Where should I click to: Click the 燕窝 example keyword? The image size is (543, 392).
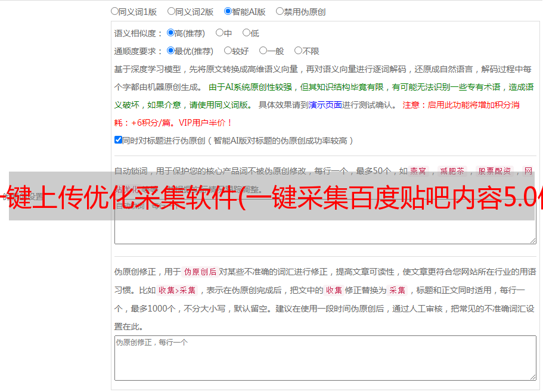tap(418, 171)
